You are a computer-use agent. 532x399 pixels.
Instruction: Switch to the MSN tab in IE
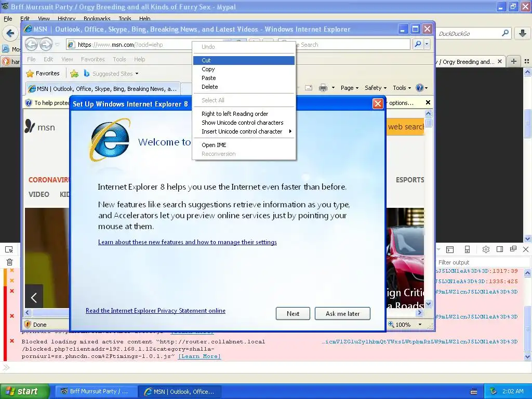[103, 89]
